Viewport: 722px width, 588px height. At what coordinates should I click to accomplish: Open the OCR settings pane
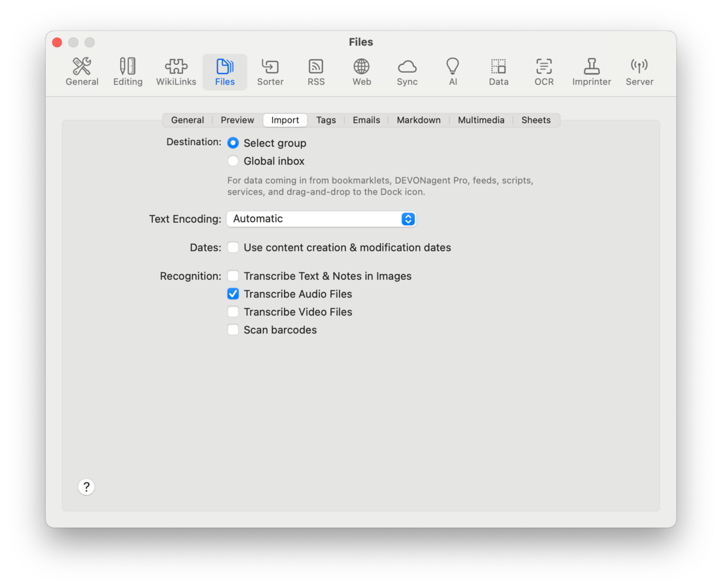[x=544, y=72]
